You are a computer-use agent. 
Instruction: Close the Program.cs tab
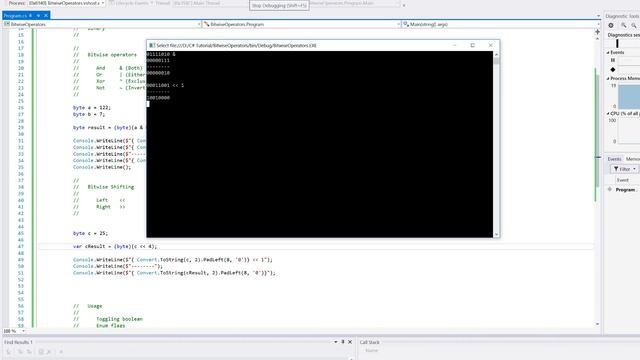46,16
